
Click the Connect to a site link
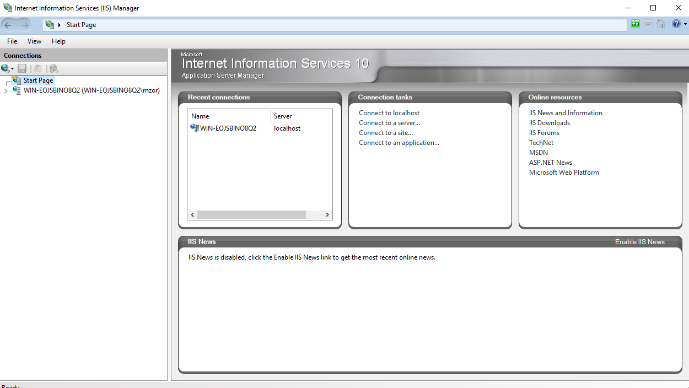(386, 133)
